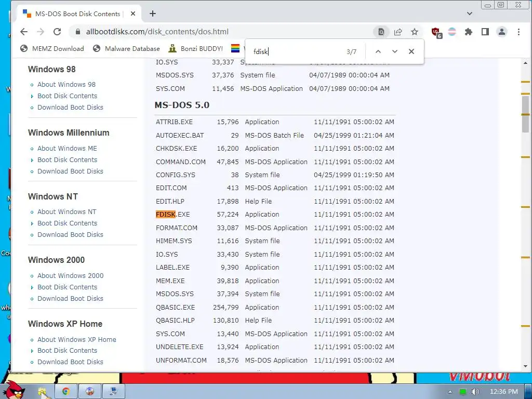This screenshot has height=399, width=532.
Task: Close the find bar
Action: (x=411, y=51)
